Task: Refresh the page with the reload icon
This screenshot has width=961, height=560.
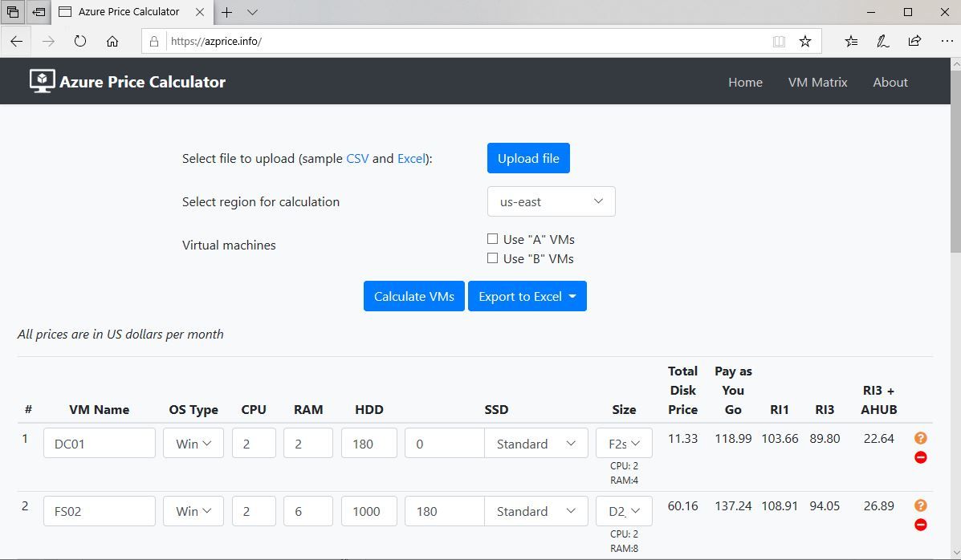Action: point(79,41)
